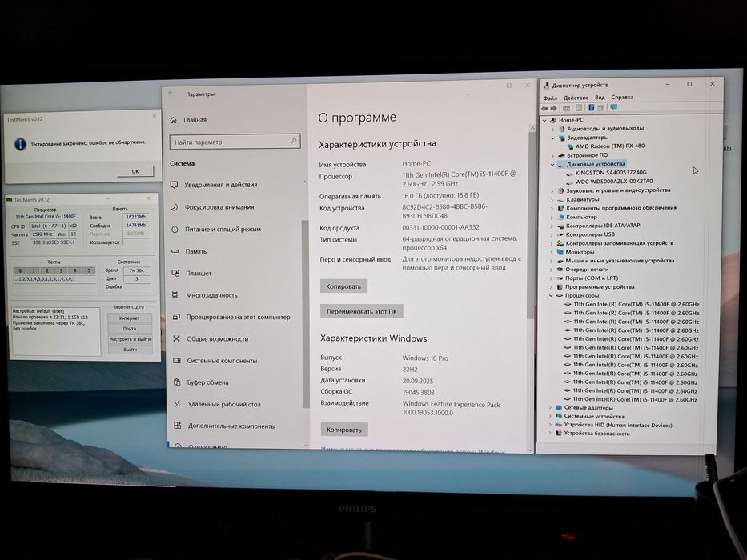Viewport: 747px width, 560px height.
Task: Click the upper Копировать button
Action: point(343,286)
